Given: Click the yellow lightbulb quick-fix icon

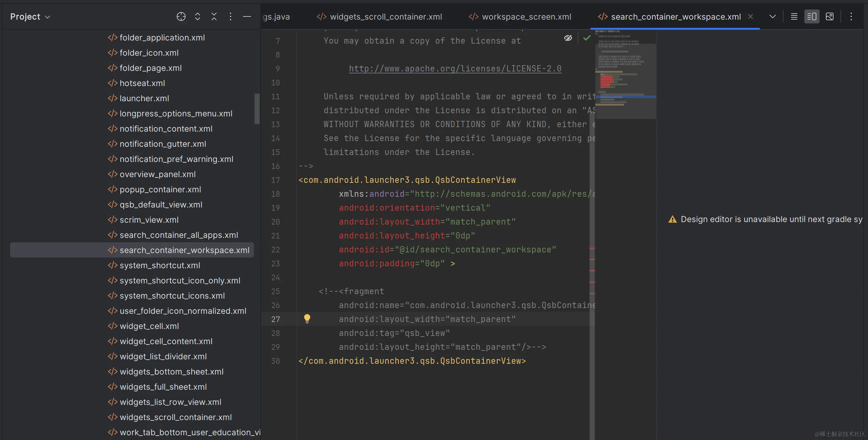Looking at the screenshot, I should tap(307, 319).
